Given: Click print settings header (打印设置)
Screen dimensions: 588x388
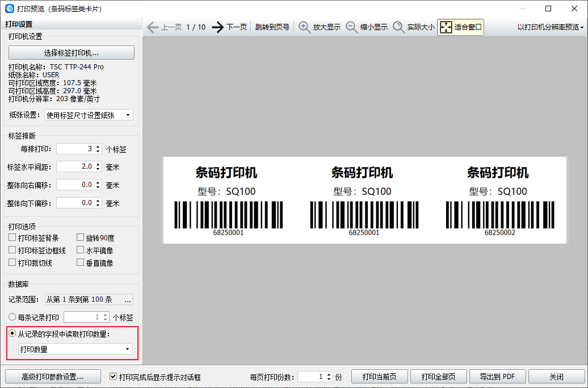Looking at the screenshot, I should (19, 24).
